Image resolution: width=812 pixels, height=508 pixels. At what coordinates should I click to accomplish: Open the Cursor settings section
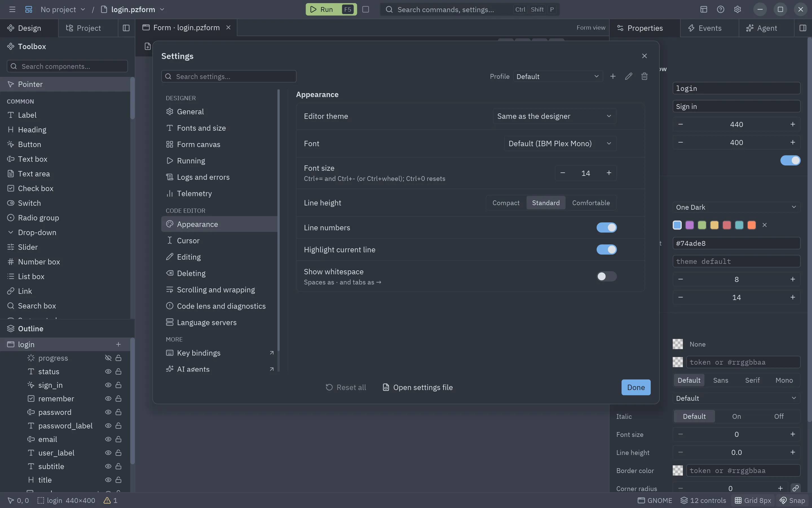[219, 240]
